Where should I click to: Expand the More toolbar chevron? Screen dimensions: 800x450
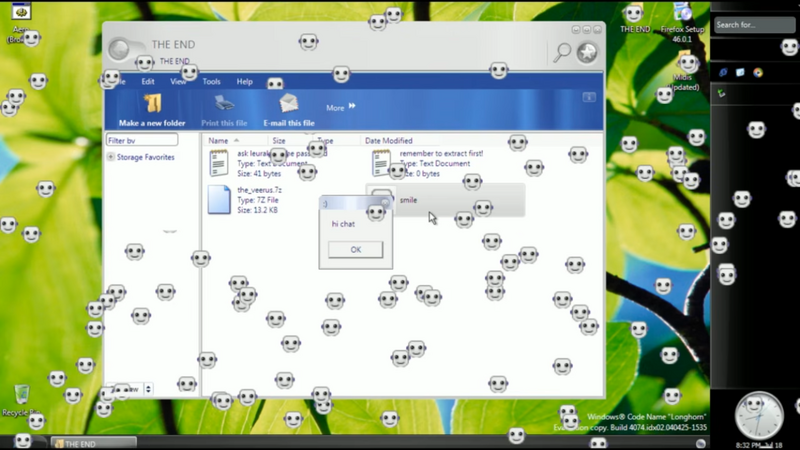352,106
